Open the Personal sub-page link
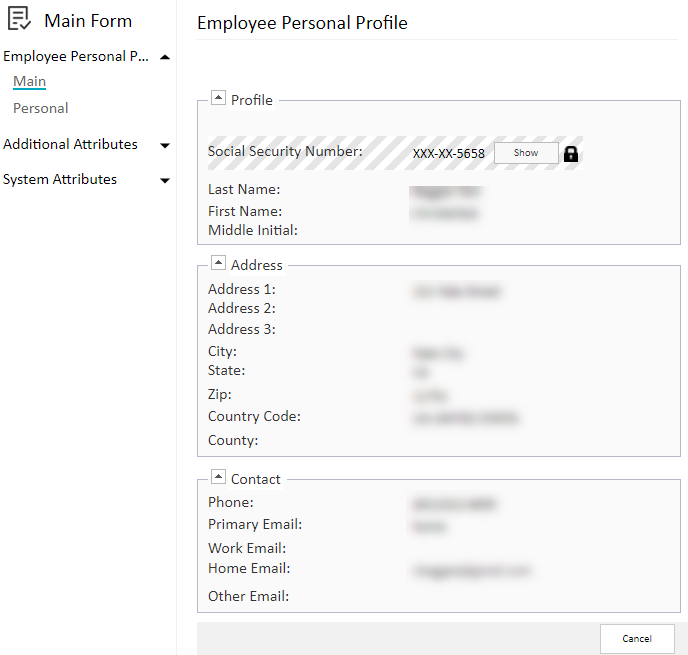 pos(41,108)
